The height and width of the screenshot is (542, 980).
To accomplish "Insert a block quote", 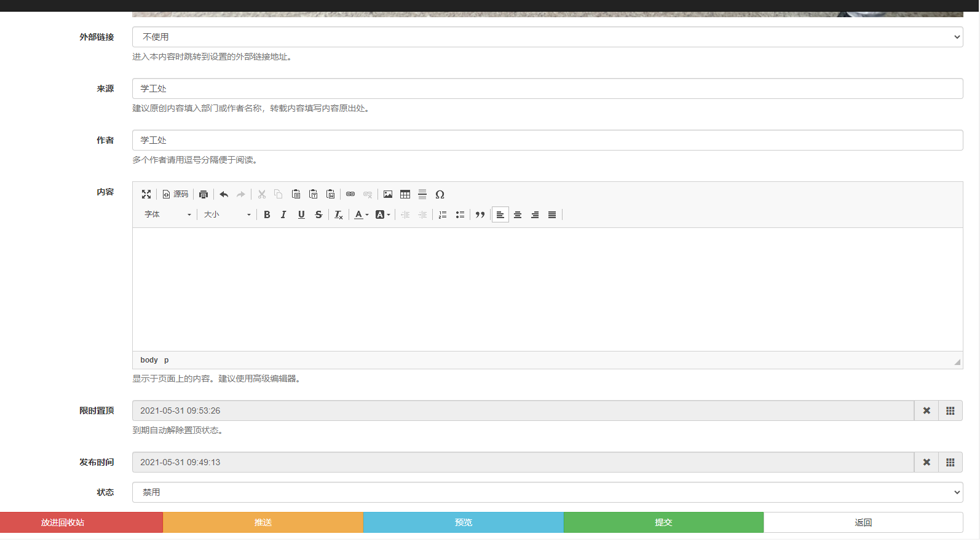I will 480,214.
